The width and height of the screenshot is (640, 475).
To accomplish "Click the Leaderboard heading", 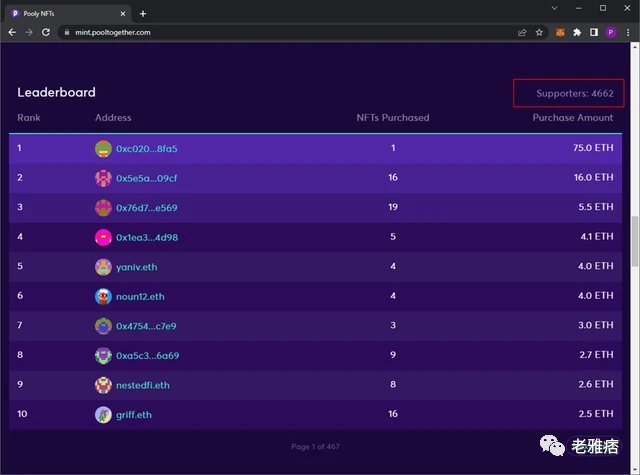I will point(56,92).
